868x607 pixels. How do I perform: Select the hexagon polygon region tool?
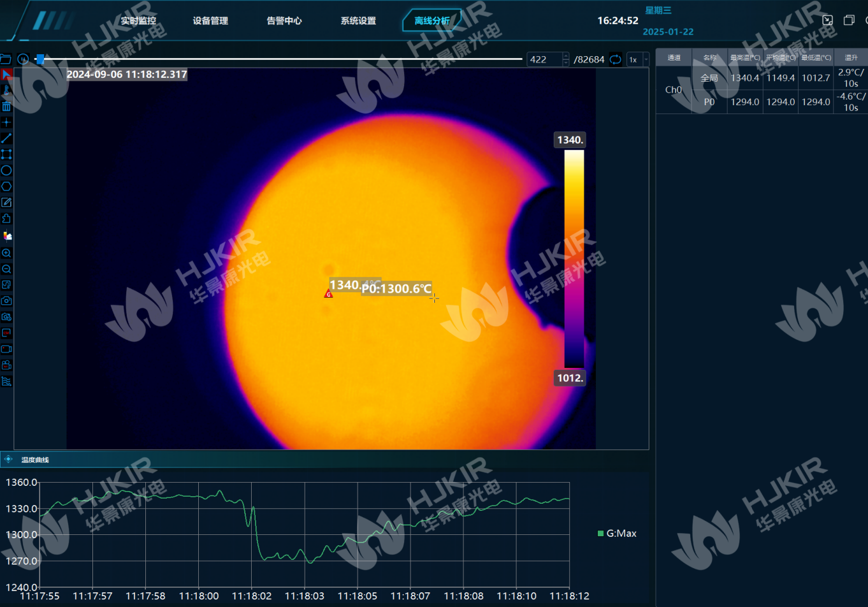tap(6, 186)
